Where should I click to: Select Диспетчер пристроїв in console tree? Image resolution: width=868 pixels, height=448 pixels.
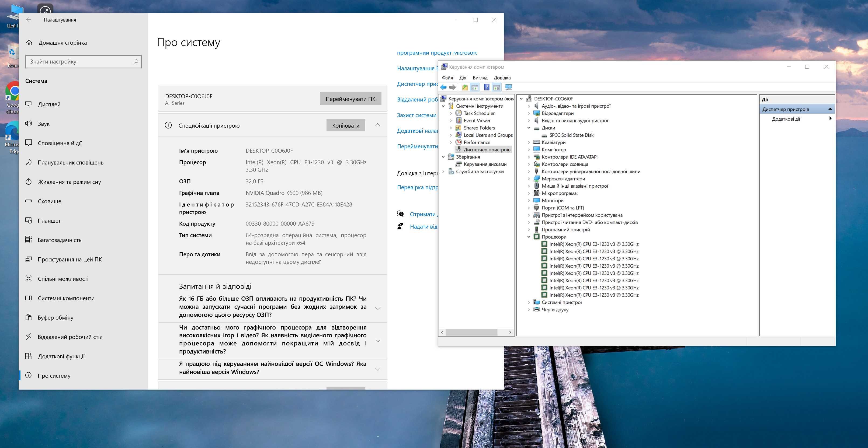pos(487,150)
